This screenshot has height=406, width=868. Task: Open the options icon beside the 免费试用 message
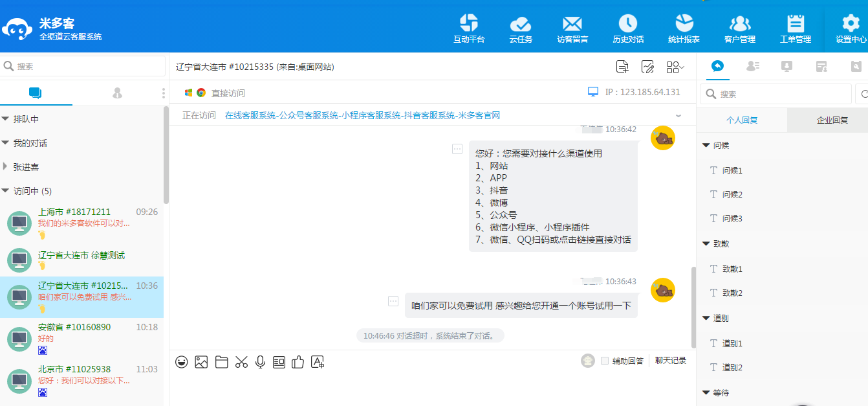[x=393, y=301]
